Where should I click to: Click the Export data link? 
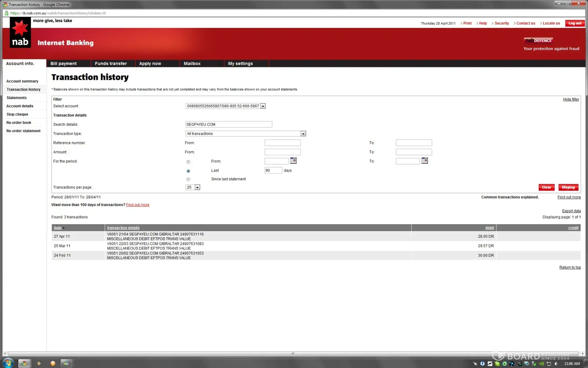[x=571, y=211]
